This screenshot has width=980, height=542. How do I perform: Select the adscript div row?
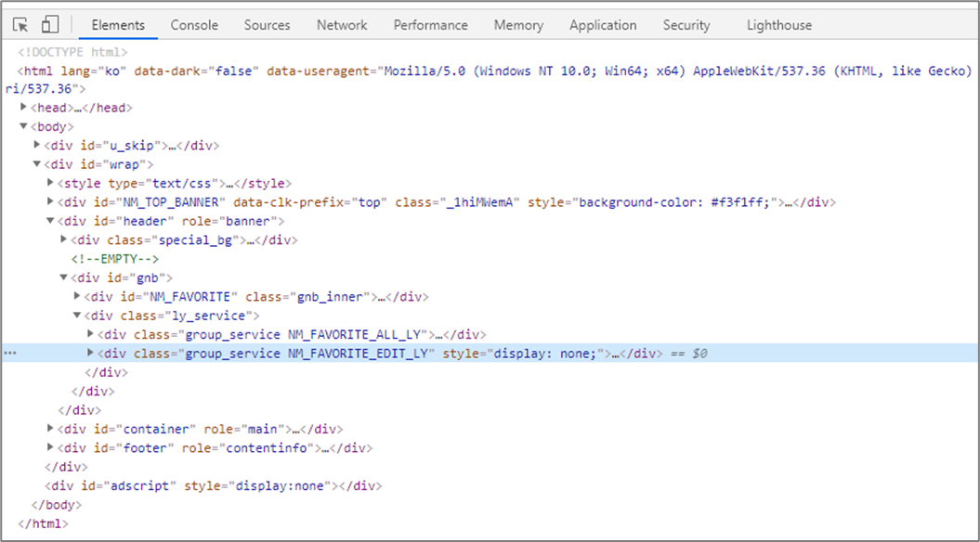point(213,485)
